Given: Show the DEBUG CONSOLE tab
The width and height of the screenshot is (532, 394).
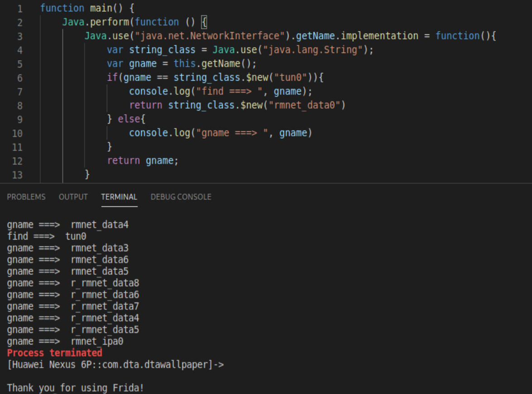Looking at the screenshot, I should click(180, 197).
